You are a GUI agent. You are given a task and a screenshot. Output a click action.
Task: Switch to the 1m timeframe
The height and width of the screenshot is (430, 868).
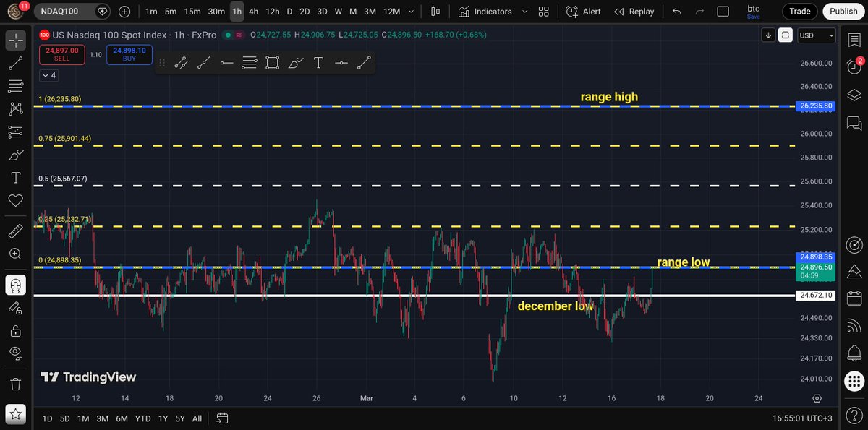[x=150, y=12]
